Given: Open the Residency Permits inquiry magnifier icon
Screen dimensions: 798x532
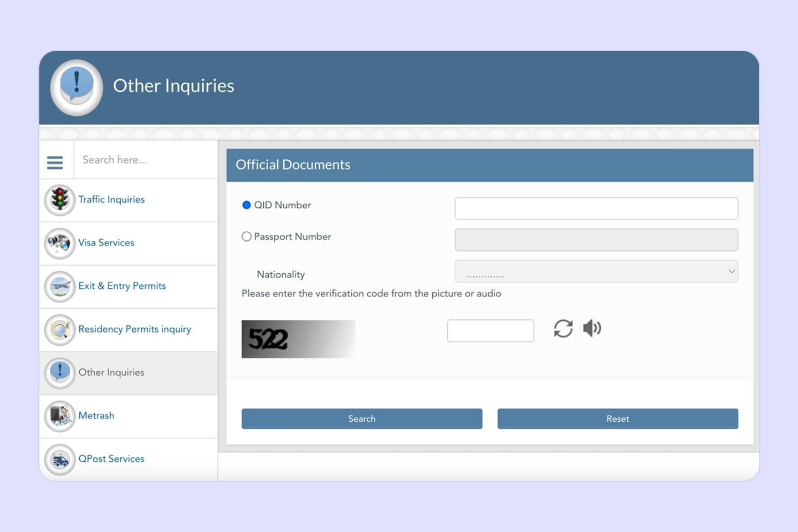Looking at the screenshot, I should [59, 329].
